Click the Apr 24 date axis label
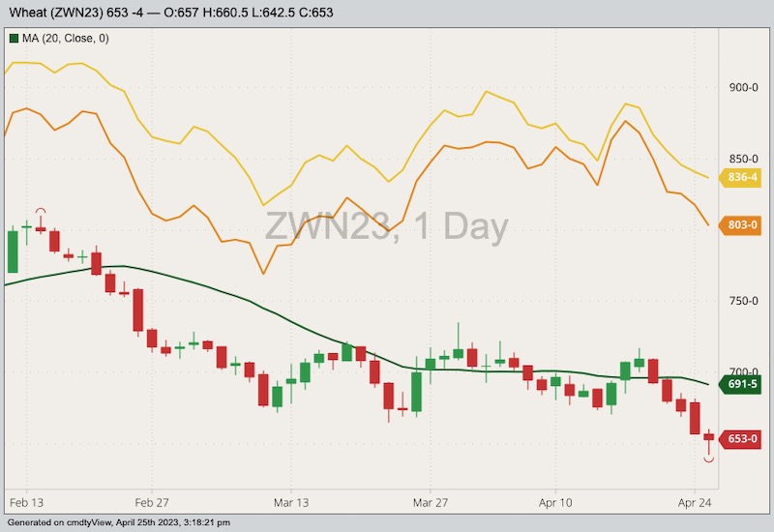This screenshot has height=532, width=774. point(695,503)
